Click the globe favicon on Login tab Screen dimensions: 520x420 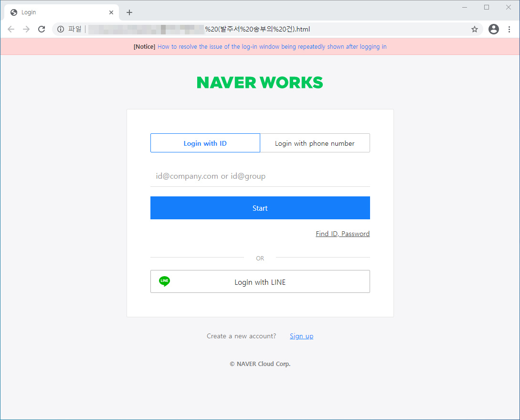point(14,12)
